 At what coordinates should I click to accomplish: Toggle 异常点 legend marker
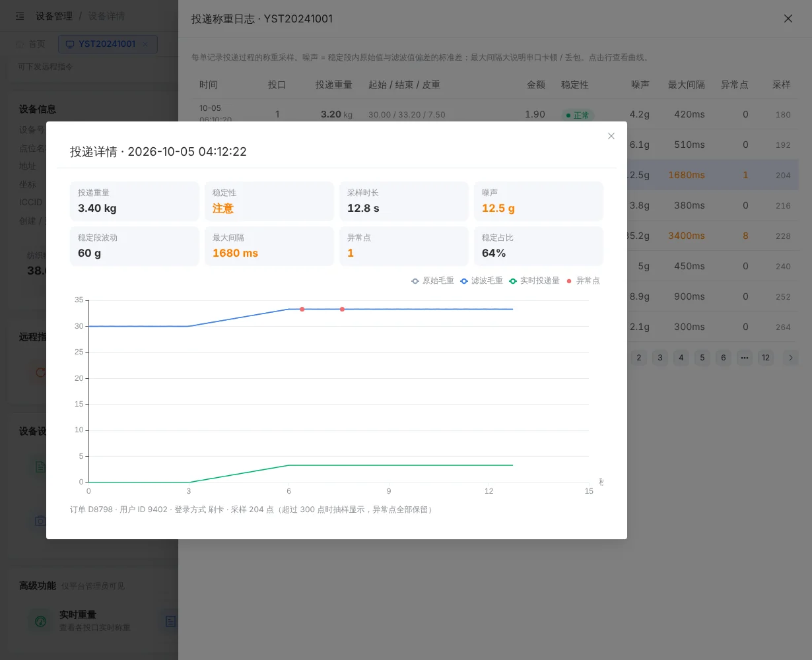(583, 280)
